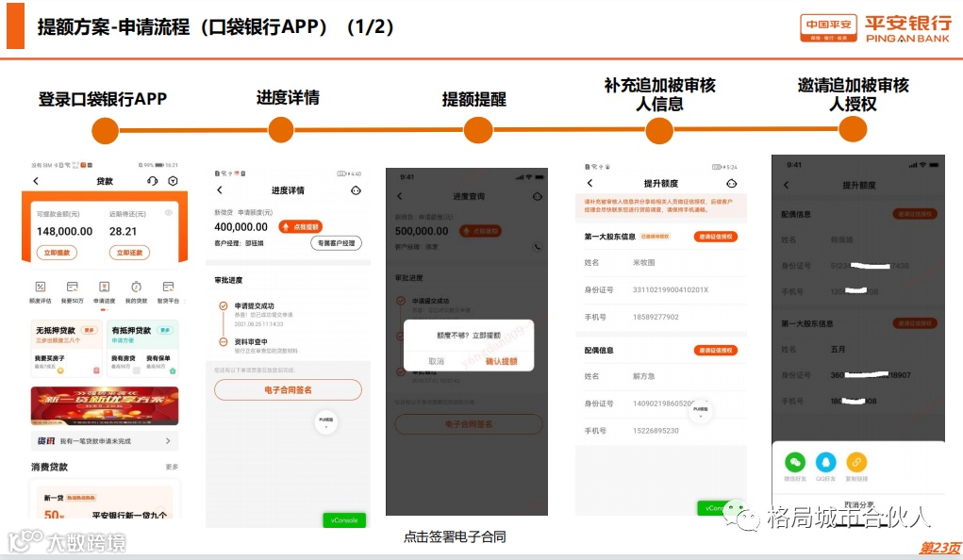Toggle eye icon hiding loan amounts
Image resolution: width=963 pixels, height=560 pixels.
coord(168,213)
